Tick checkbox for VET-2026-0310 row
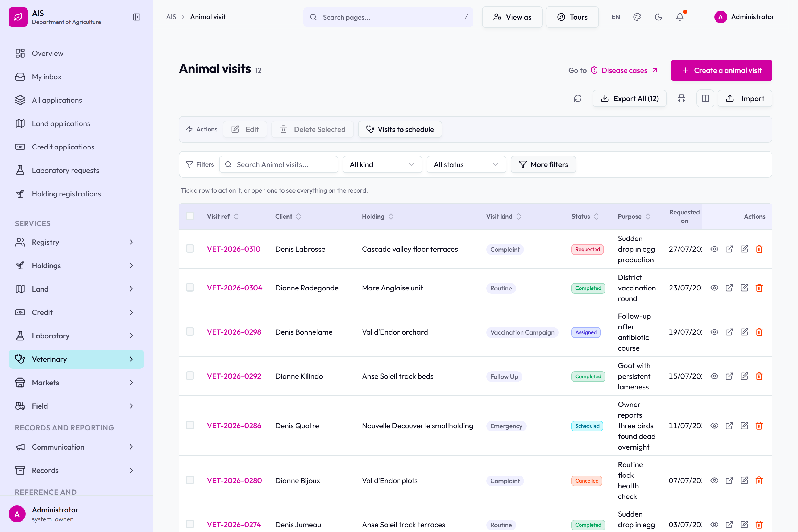 coord(190,249)
